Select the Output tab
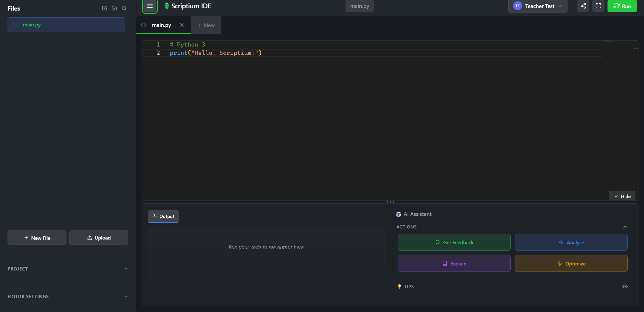The image size is (644, 312). [x=163, y=216]
